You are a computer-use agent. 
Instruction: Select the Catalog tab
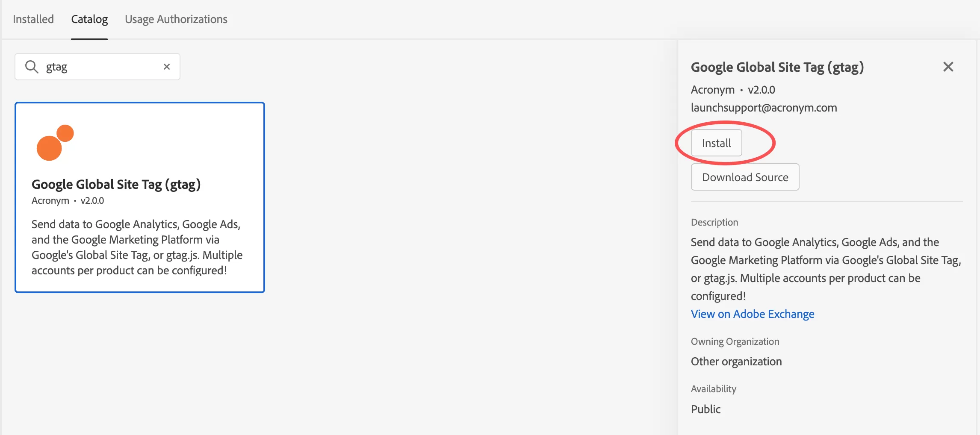click(89, 19)
